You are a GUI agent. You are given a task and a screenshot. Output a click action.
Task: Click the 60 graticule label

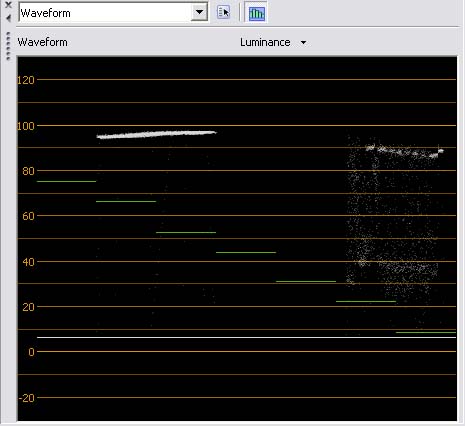click(28, 216)
